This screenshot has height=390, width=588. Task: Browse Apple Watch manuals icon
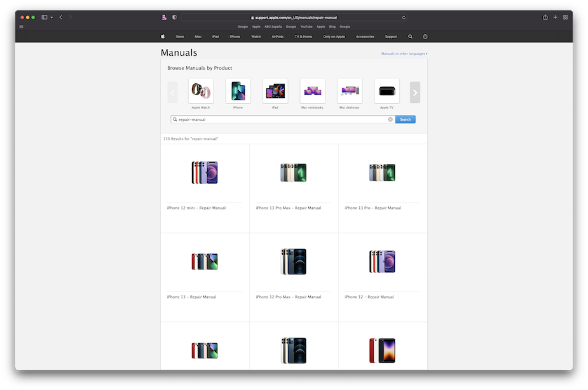pyautogui.click(x=201, y=91)
